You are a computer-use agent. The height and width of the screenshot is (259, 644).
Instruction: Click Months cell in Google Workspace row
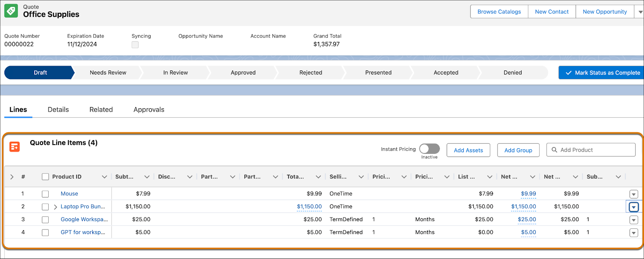tap(425, 220)
